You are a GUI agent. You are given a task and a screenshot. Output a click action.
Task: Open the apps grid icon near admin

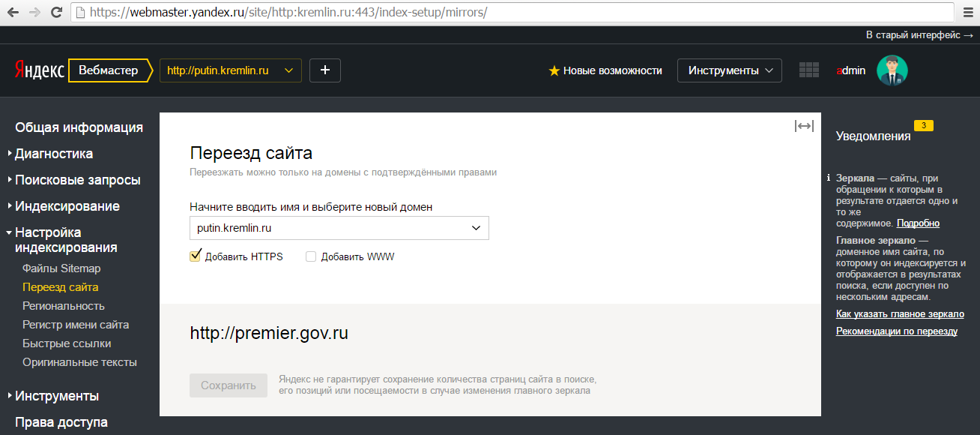(x=809, y=70)
